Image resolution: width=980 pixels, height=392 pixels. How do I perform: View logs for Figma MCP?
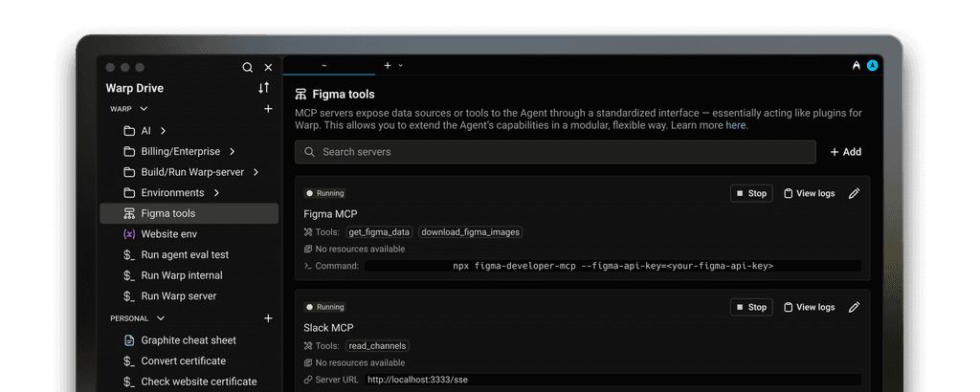tap(810, 193)
